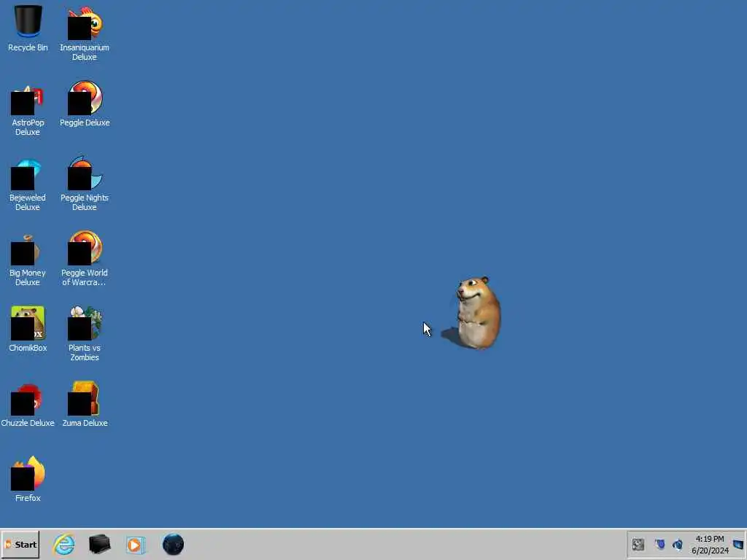Launch Windows Media Player from the taskbar
The width and height of the screenshot is (747, 560).
[135, 545]
